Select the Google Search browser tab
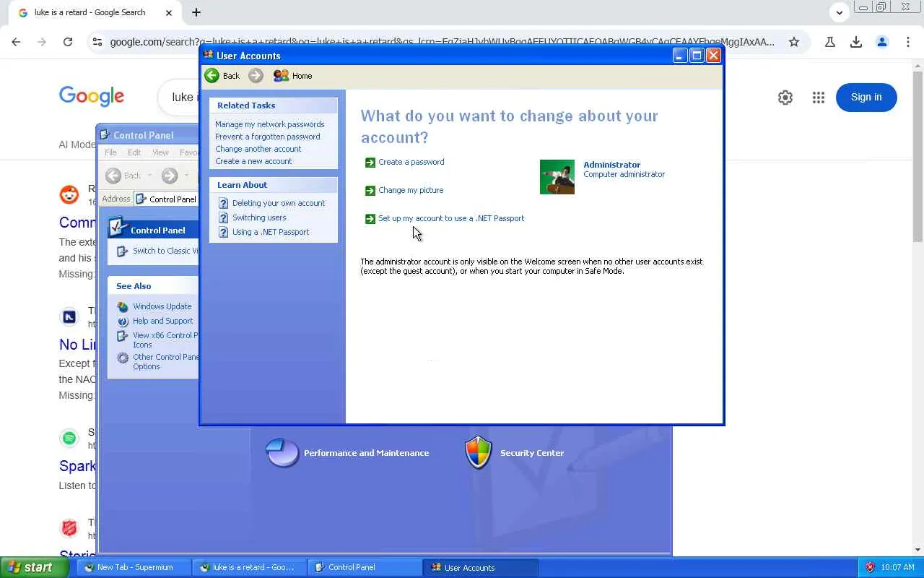Viewport: 924px width, 578px height. click(95, 13)
